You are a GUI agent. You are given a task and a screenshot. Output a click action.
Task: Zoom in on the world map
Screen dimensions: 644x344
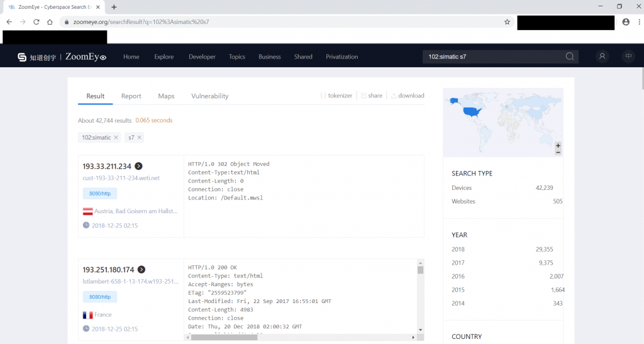558,146
